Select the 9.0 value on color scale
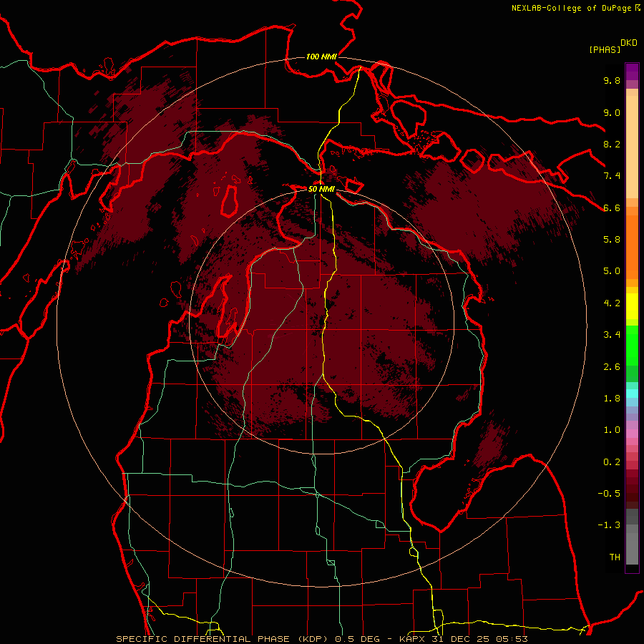 pos(612,112)
